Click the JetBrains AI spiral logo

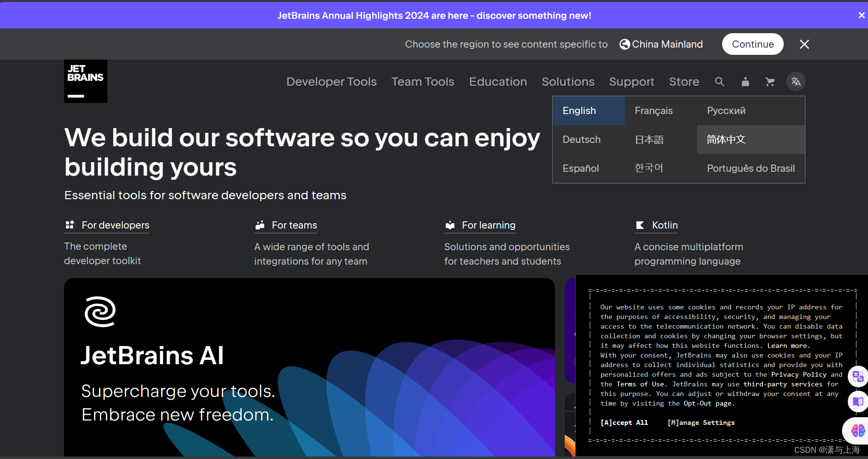coord(100,312)
